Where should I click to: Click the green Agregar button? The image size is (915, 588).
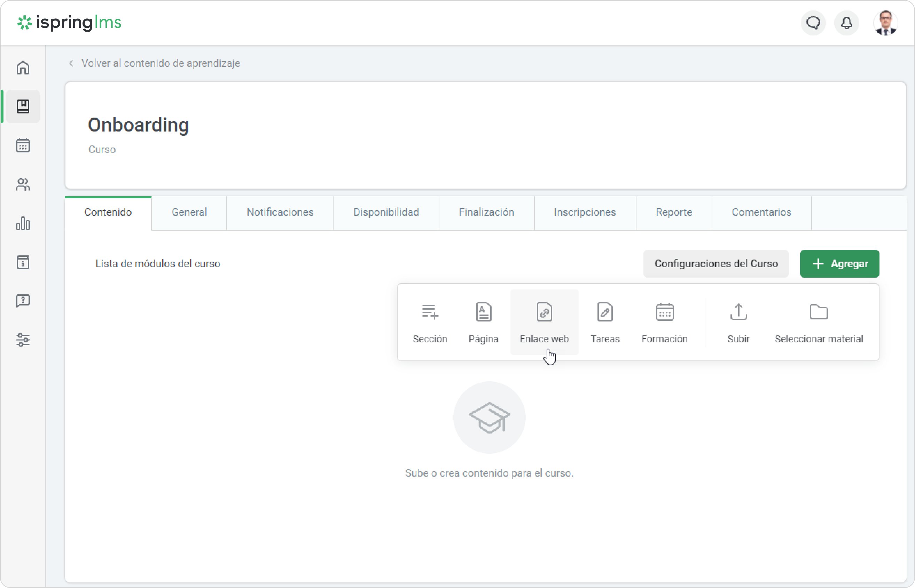coord(839,264)
